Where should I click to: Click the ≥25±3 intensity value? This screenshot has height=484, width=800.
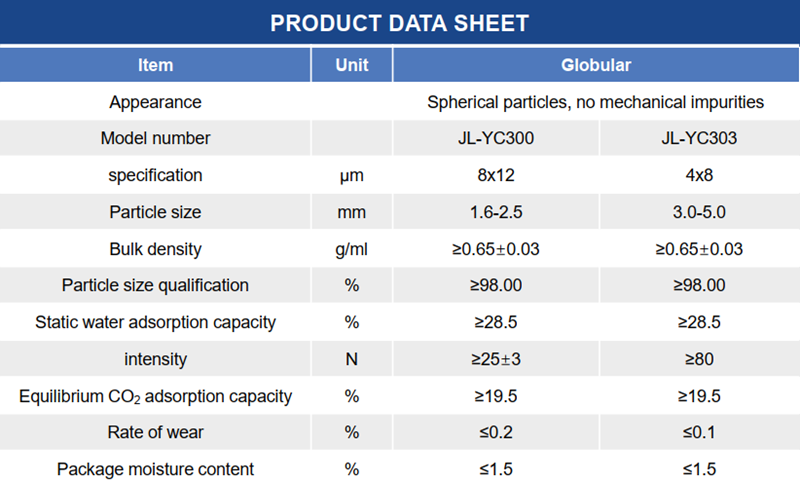(496, 359)
